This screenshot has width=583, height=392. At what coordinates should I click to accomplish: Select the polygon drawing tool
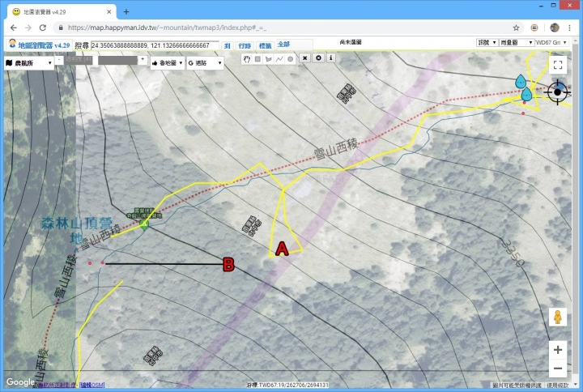coord(269,59)
